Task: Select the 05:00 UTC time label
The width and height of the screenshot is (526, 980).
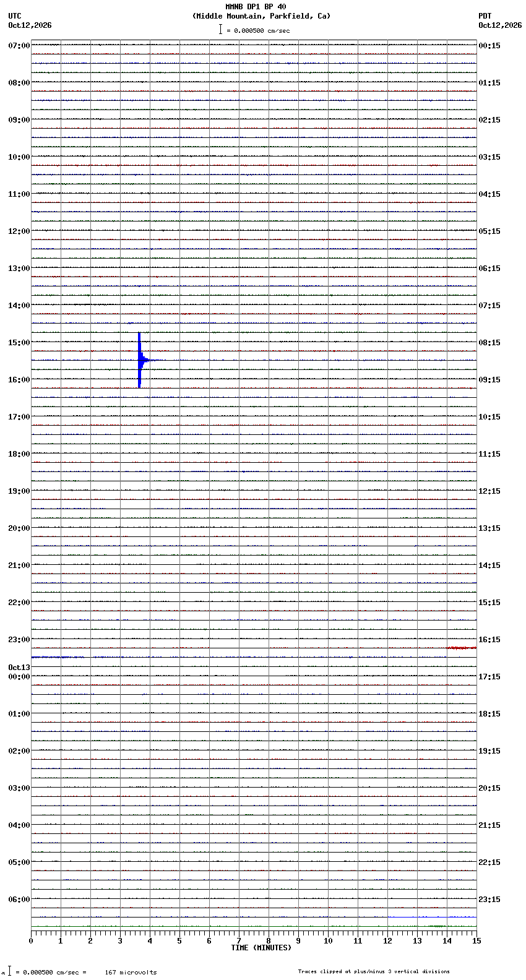Action: click(19, 862)
